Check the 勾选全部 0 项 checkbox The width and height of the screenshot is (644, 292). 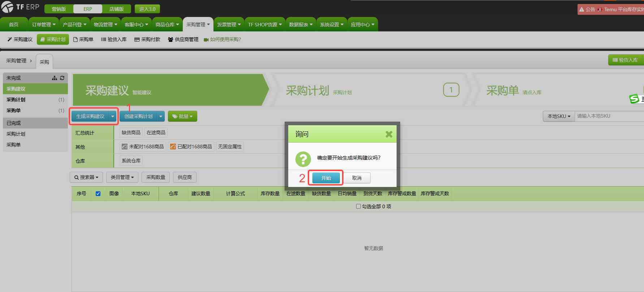click(358, 206)
